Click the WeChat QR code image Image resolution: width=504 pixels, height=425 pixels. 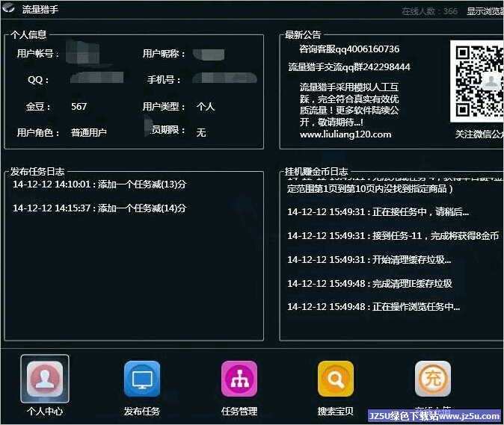click(x=477, y=81)
